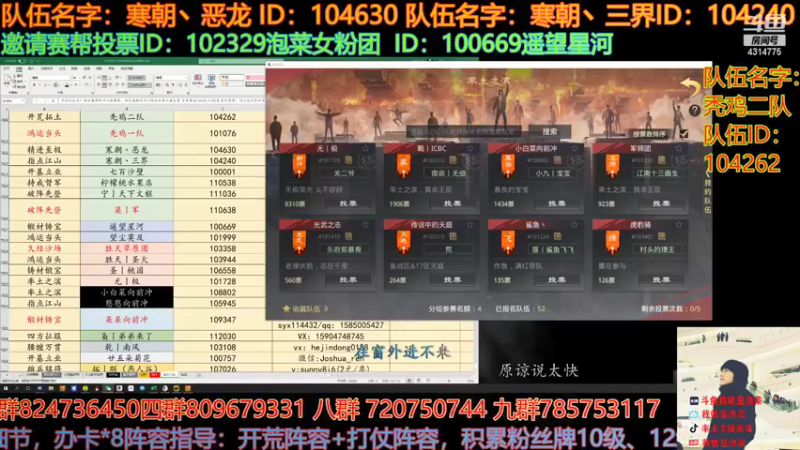Image resolution: width=800 pixels, height=450 pixels.
Task: Vote for 军师团 with 投票 button
Action: click(662, 203)
